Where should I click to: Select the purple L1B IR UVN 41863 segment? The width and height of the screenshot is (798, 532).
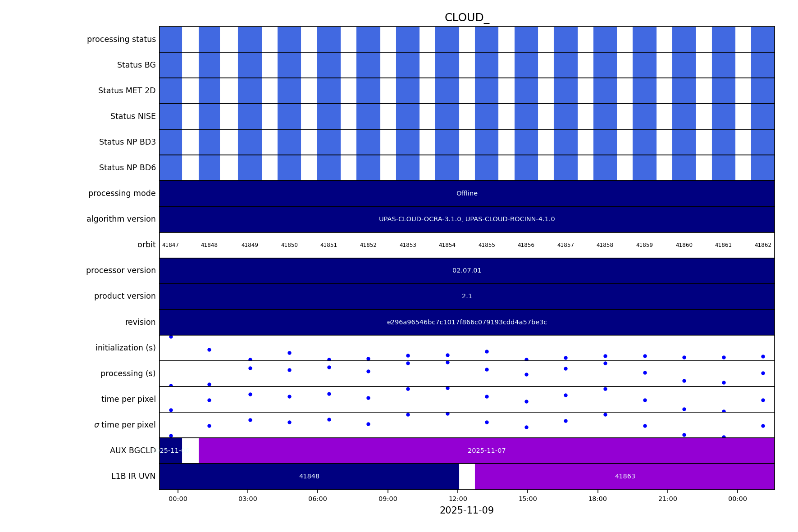point(625,477)
